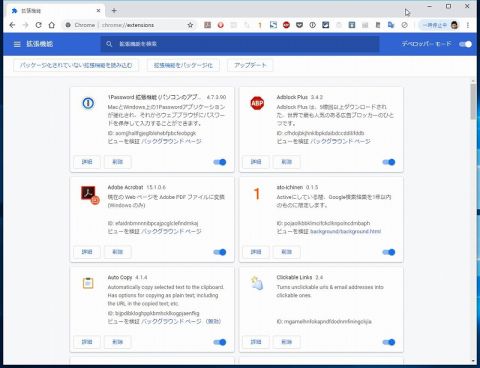This screenshot has width=480, height=368.
Task: Click the sync paused (一時停止中) profile pill
Action: coord(439,25)
